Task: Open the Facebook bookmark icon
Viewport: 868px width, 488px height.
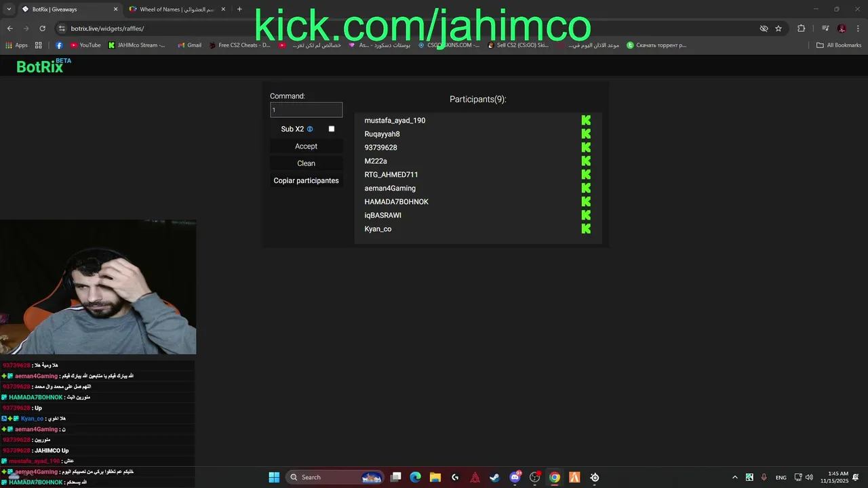Action: 59,45
